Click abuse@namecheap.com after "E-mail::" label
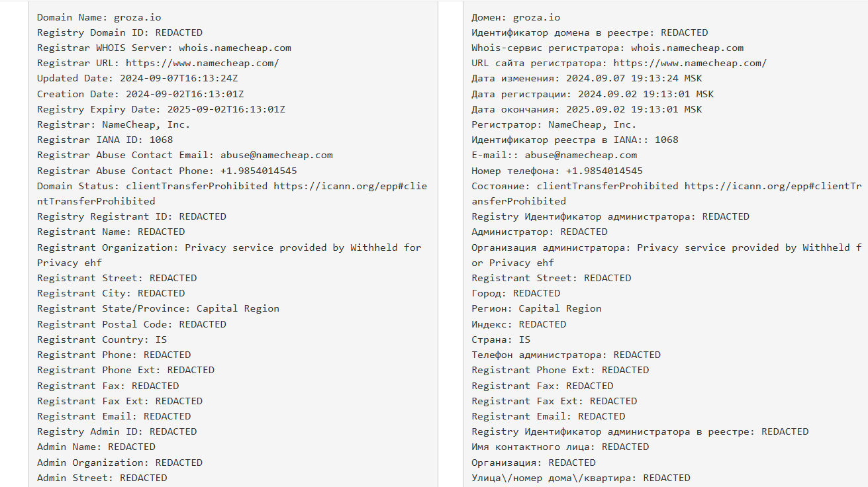868x487 pixels. pyautogui.click(x=581, y=155)
